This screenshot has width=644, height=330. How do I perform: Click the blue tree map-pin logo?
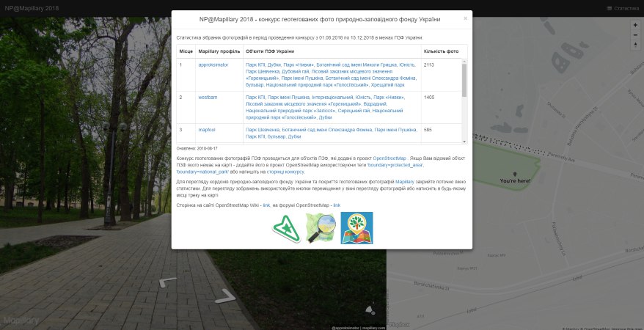pyautogui.click(x=357, y=228)
